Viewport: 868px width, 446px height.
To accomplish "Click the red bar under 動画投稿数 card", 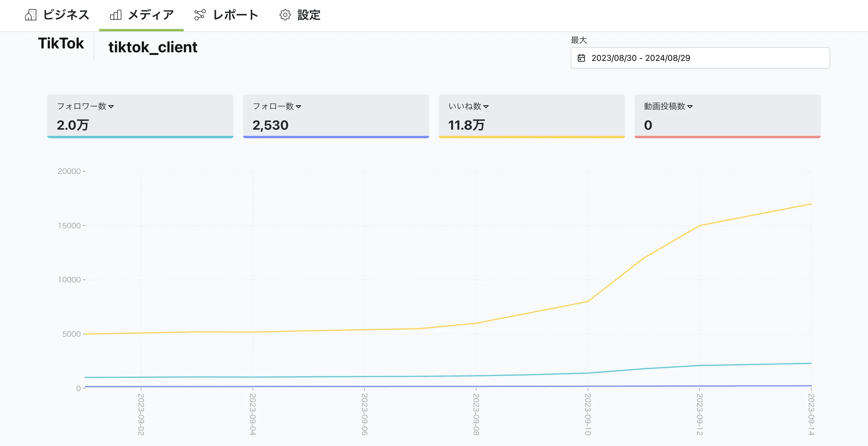I will pyautogui.click(x=727, y=137).
